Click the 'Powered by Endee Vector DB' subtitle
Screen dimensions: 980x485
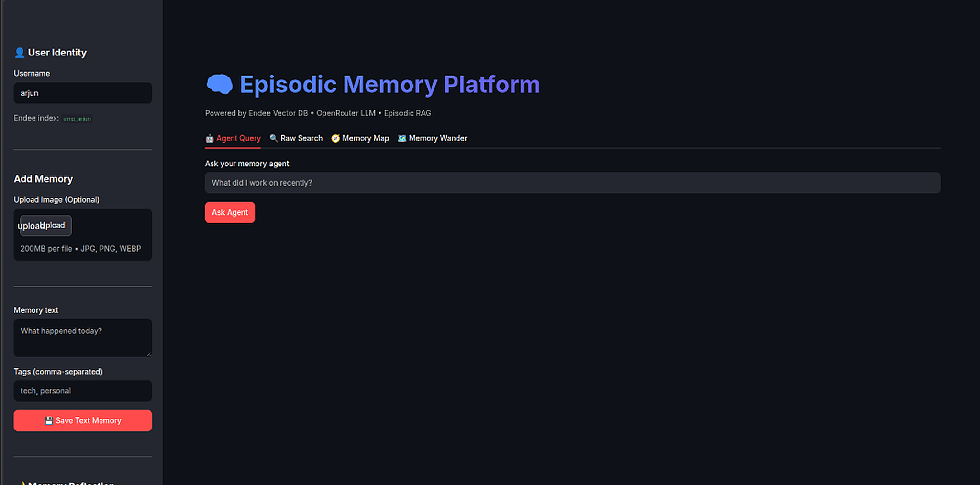coord(318,113)
